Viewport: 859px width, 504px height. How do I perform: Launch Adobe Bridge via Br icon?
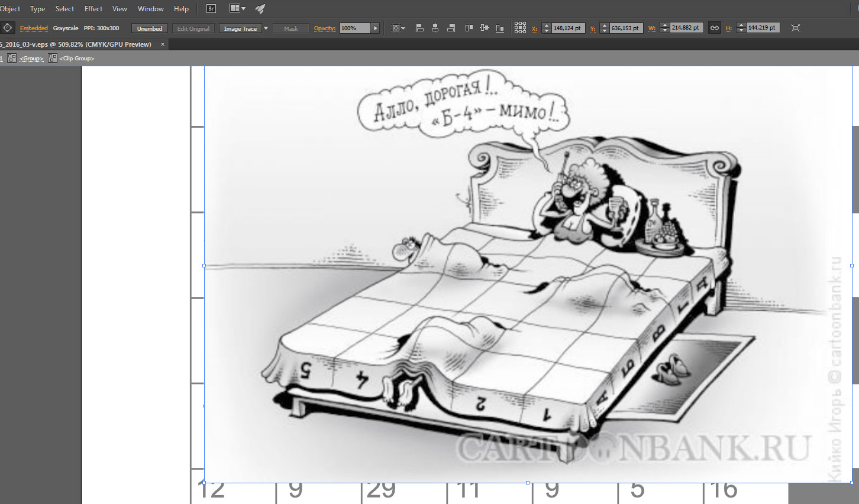[x=211, y=9]
